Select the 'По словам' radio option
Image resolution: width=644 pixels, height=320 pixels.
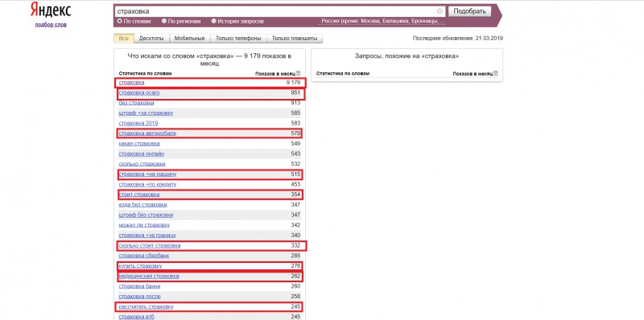(x=119, y=22)
